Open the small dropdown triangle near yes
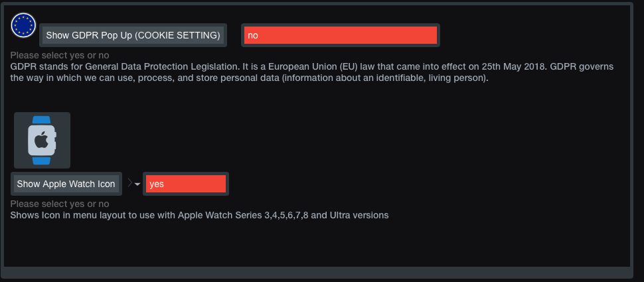This screenshot has width=644, height=282. pos(137,184)
